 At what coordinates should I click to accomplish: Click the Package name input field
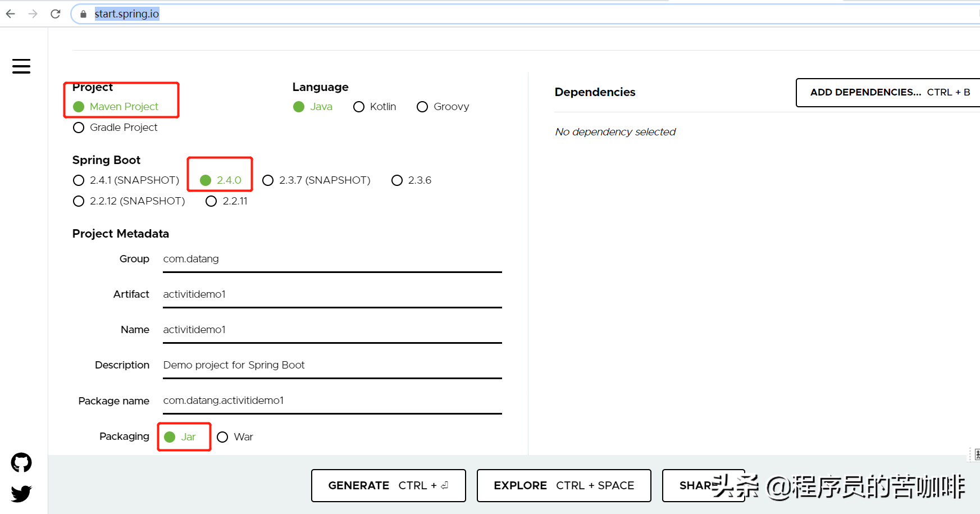332,401
